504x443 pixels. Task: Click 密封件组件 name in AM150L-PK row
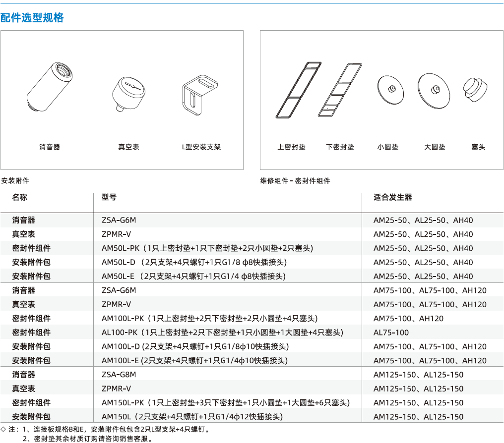tap(31, 403)
